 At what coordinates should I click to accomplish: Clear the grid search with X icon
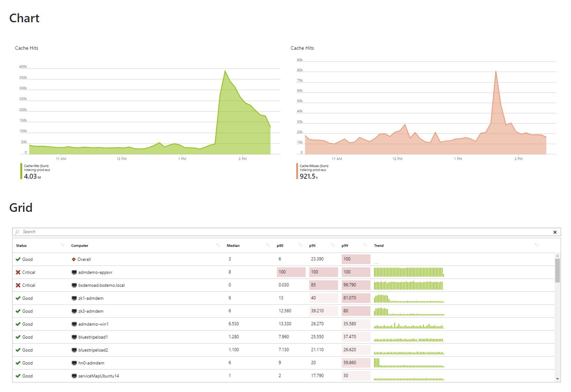555,232
